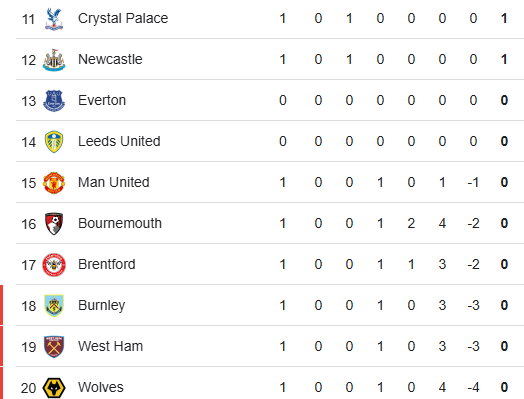Select the Leeds United team name

point(119,141)
